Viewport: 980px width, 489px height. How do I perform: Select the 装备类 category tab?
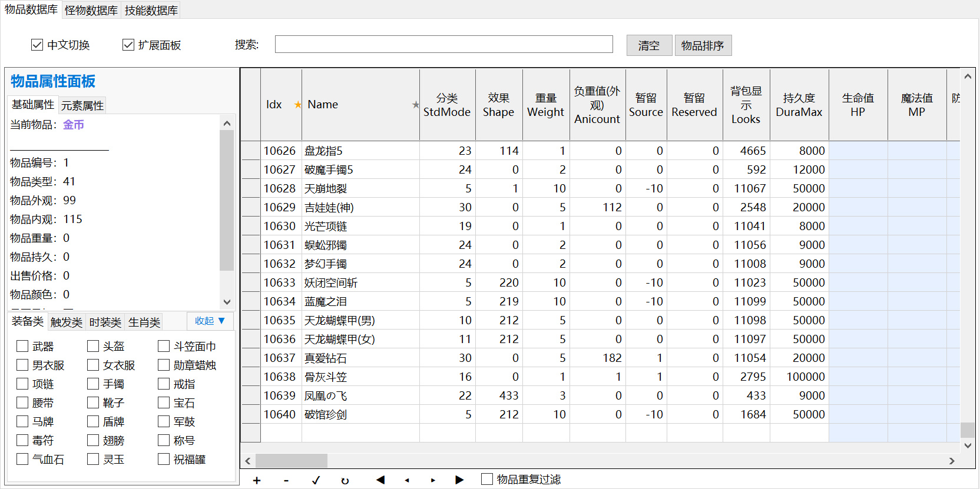point(28,321)
